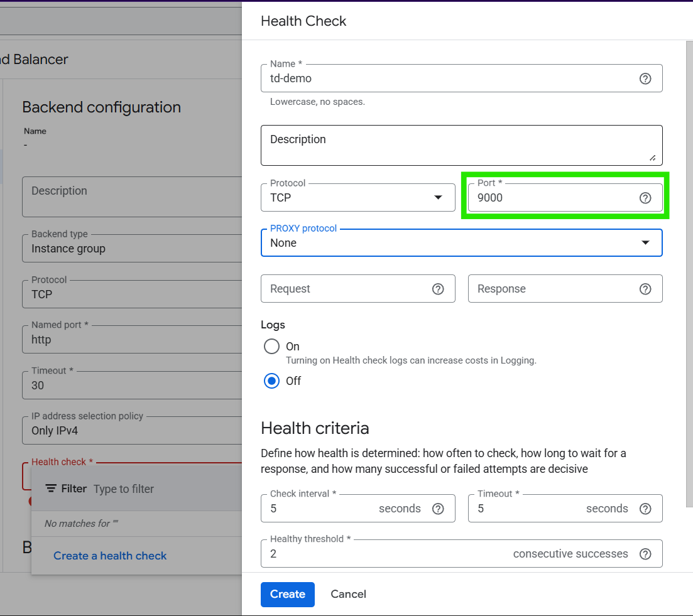Viewport: 693px width, 616px height.
Task: Expand the PROXY protocol dropdown
Action: pos(461,243)
